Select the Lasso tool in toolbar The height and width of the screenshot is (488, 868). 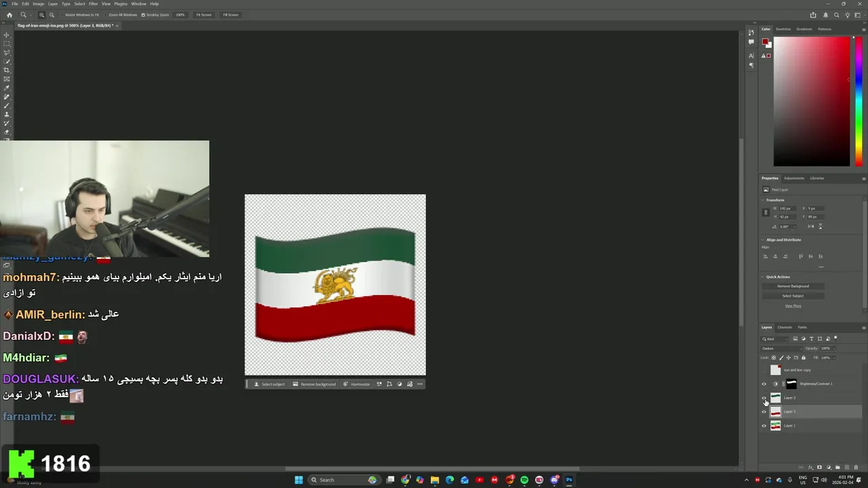[x=7, y=53]
